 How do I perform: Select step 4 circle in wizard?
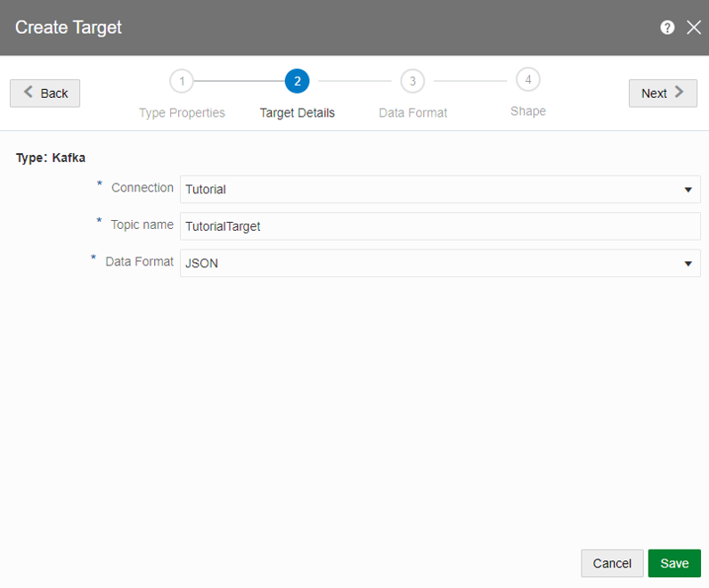528,80
